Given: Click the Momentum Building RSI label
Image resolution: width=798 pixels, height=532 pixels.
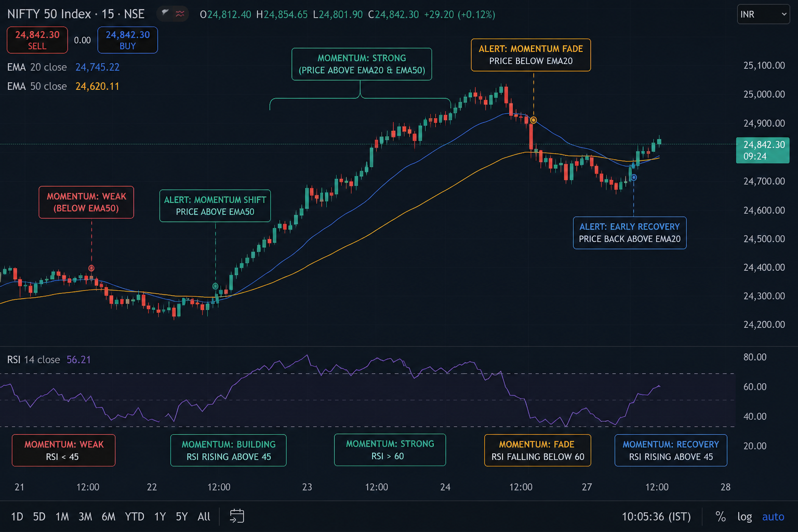Looking at the screenshot, I should coord(229,450).
